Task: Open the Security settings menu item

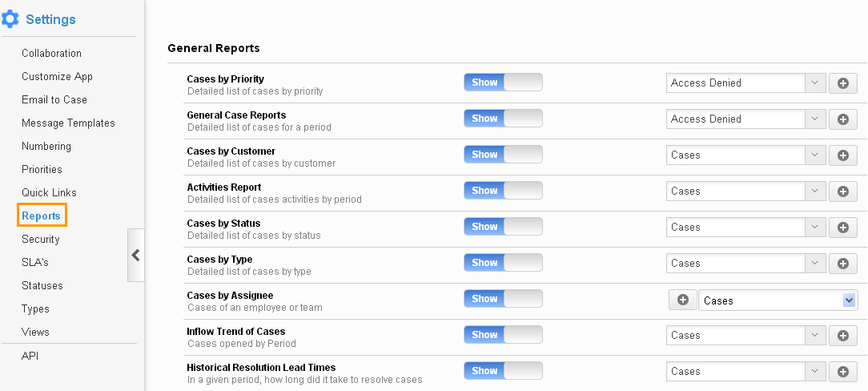Action: pyautogui.click(x=40, y=239)
